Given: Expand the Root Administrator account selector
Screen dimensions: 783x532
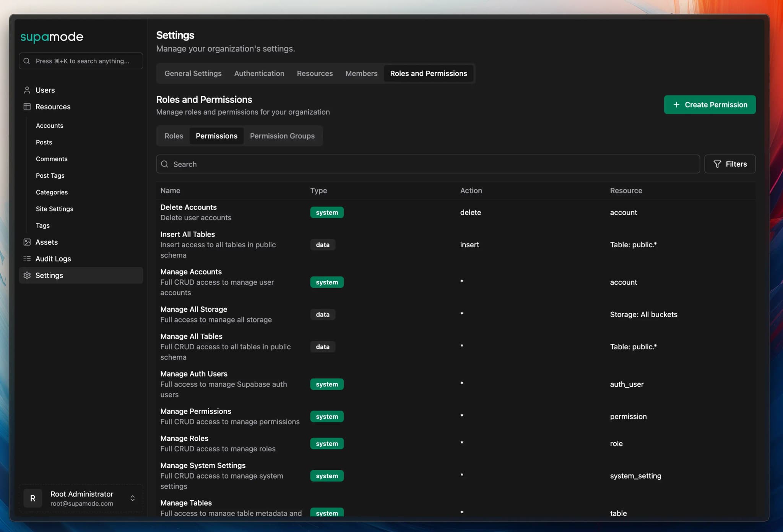Looking at the screenshot, I should click(x=133, y=498).
